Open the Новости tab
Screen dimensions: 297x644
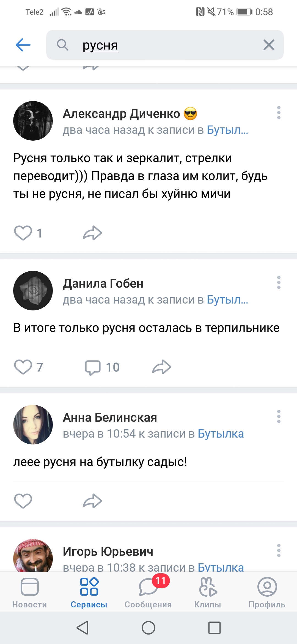pyautogui.click(x=29, y=592)
